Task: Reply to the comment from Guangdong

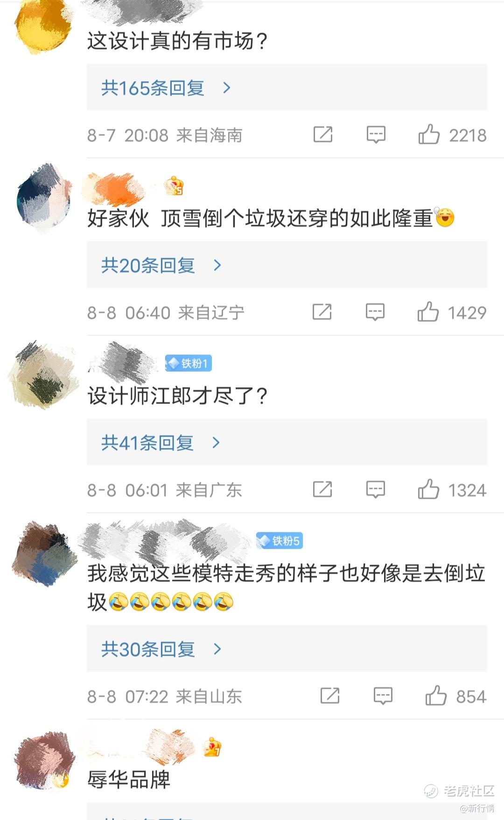Action: coord(376,489)
